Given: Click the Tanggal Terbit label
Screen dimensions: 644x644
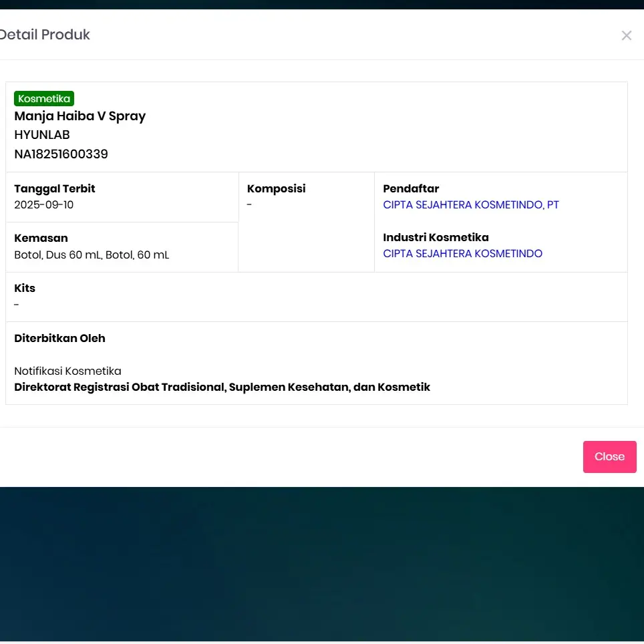Looking at the screenshot, I should coord(55,189).
